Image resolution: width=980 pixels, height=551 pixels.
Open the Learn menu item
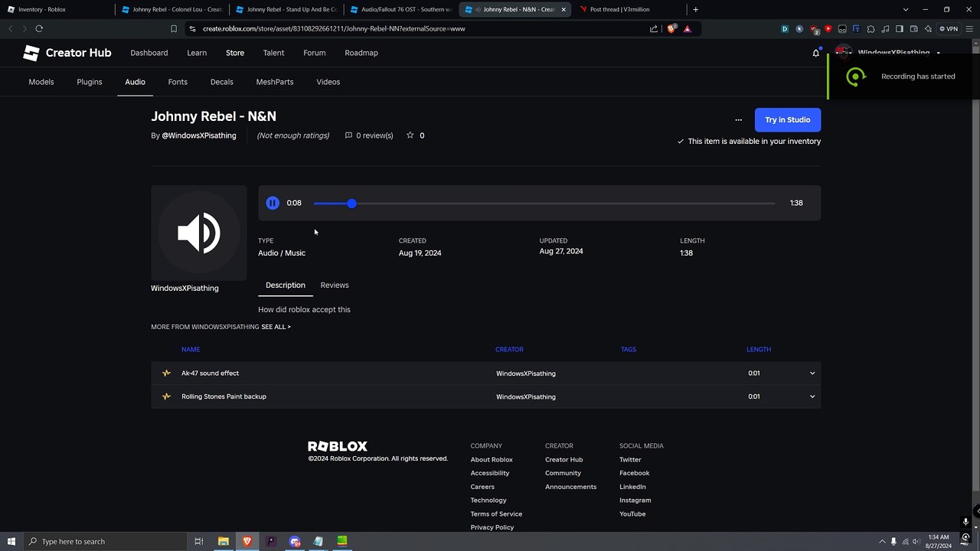[197, 53]
